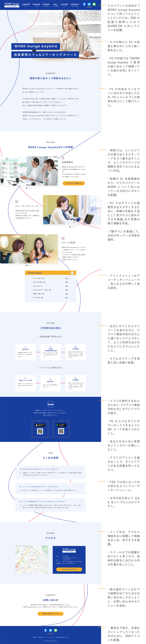
Task: Click the Facebook share icon in header
Action: click(x=84, y=4)
